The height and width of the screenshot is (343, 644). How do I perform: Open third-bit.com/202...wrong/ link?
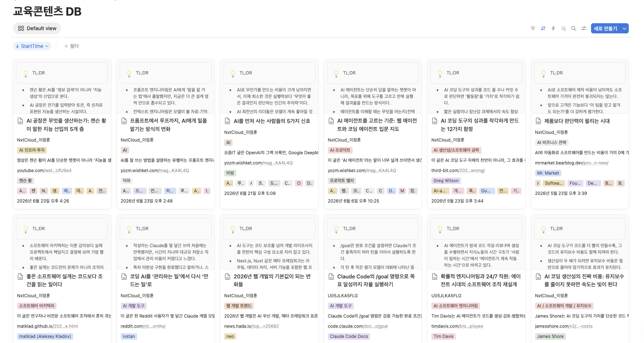click(458, 171)
